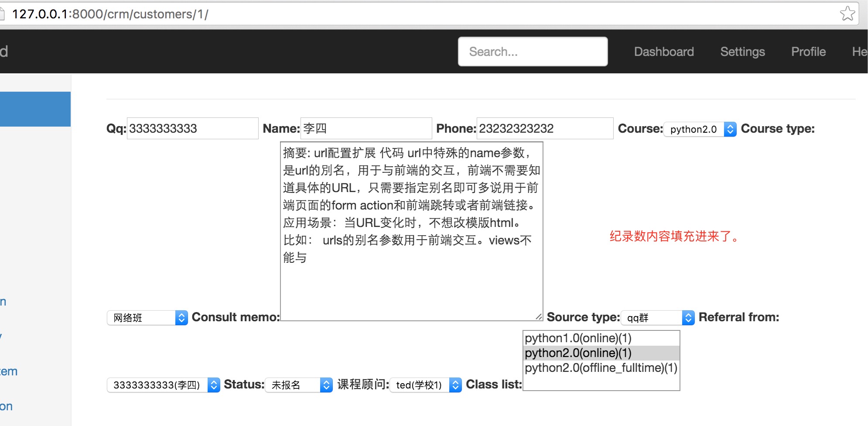Open the Source type dropdown showing qq群

658,318
